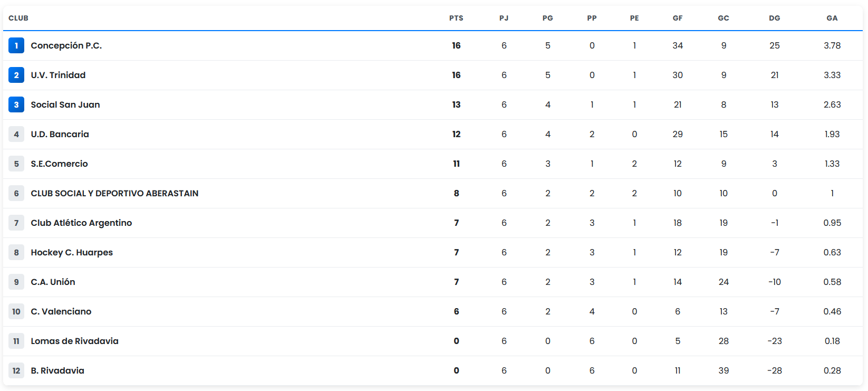Screen dimensions: 868x391
Task: Open the Concepción P.C. club link
Action: (x=66, y=45)
